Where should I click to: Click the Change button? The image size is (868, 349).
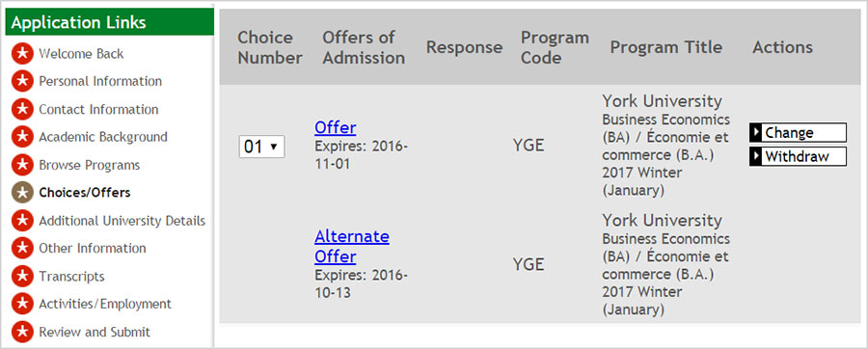(x=798, y=133)
